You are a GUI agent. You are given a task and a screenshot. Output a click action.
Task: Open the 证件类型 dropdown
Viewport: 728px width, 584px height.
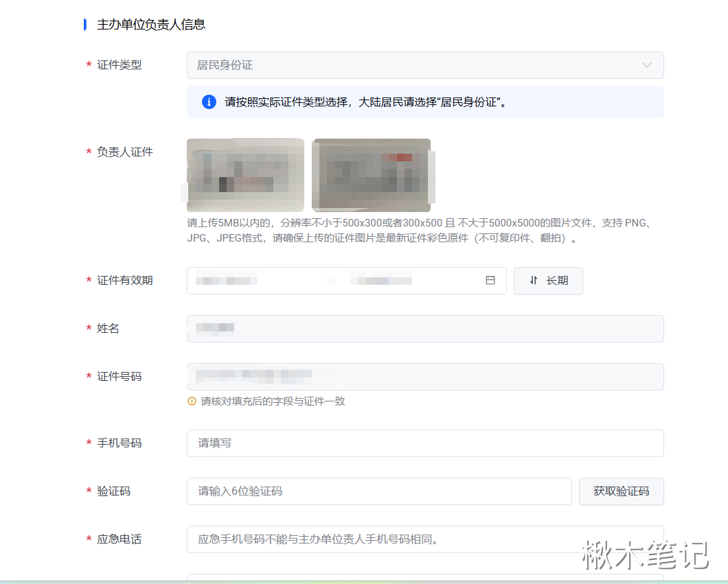coord(425,65)
